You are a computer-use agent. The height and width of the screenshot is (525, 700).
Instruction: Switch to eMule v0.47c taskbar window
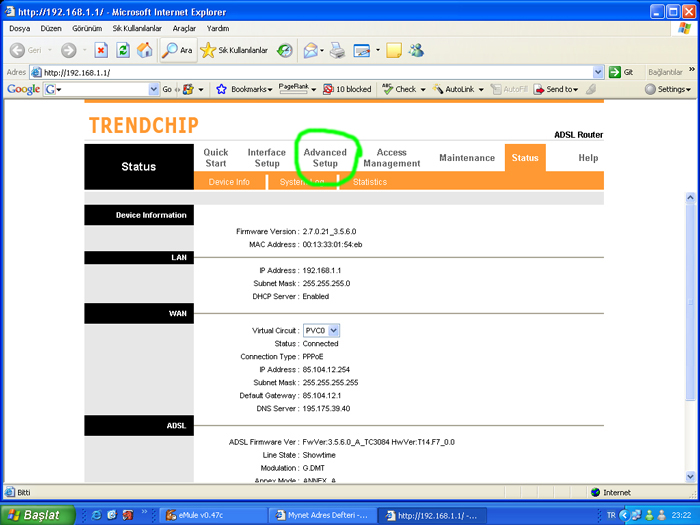[213, 515]
